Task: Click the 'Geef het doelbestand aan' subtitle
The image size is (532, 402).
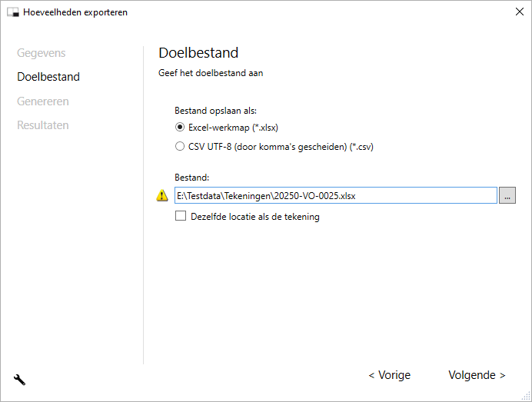Action: pos(211,74)
